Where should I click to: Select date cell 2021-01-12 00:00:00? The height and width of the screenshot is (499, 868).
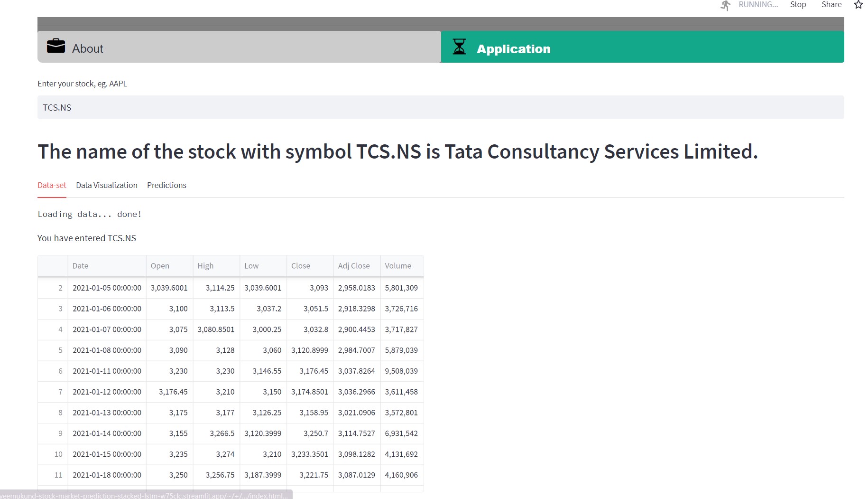click(x=107, y=392)
